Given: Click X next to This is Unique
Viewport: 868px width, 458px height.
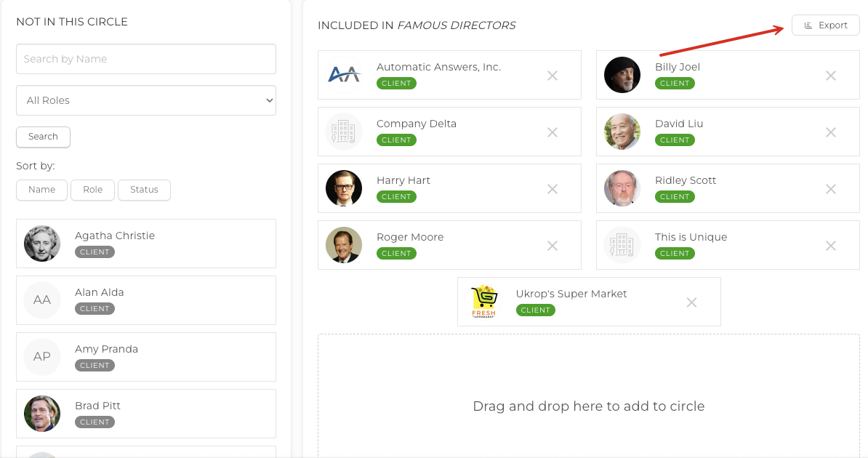Looking at the screenshot, I should (x=831, y=246).
